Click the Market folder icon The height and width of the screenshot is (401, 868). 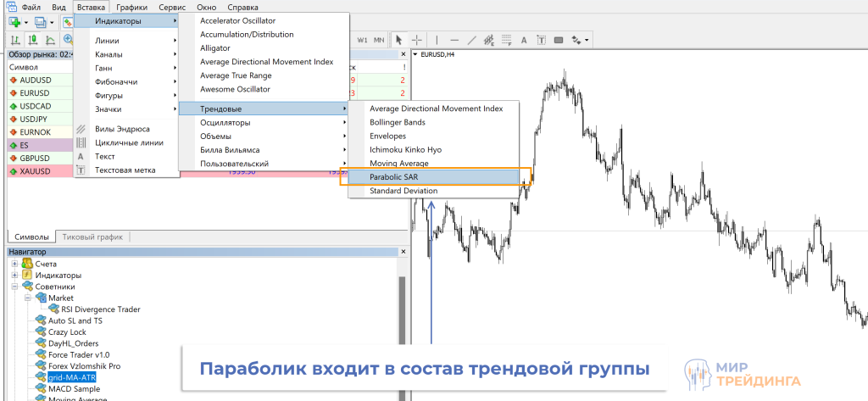41,298
